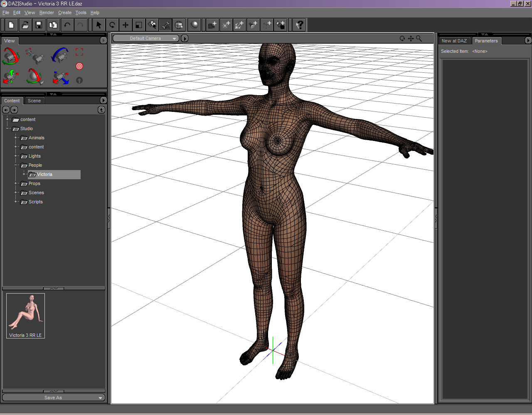Open the Content panel options arrow
Screen dimensions: 532x415
tap(103, 100)
